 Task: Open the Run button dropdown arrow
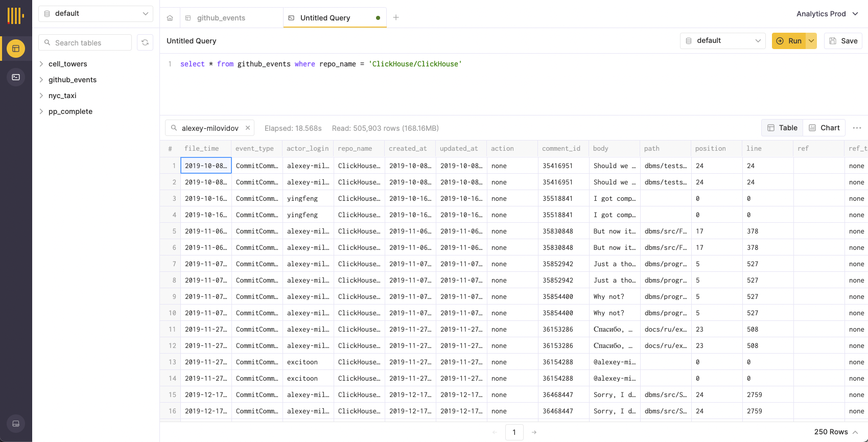click(811, 41)
